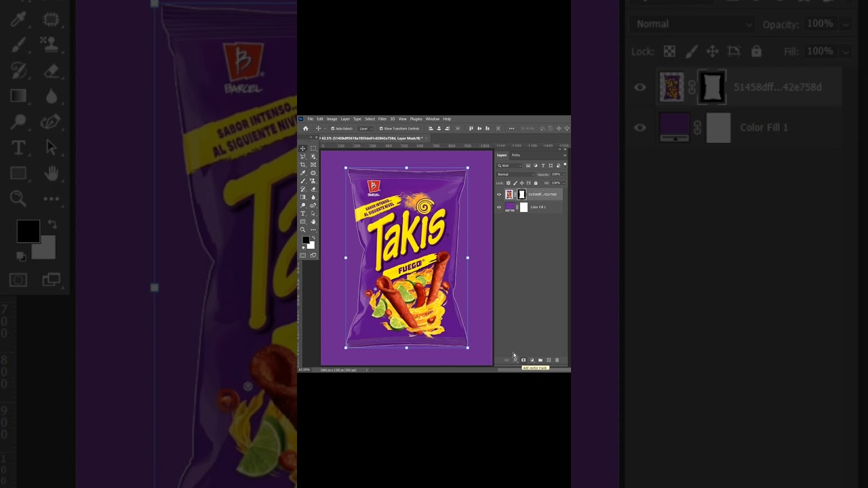Screen dimensions: 868x488
Task: Select the Move tool in the toolbox
Action: pyautogui.click(x=302, y=148)
